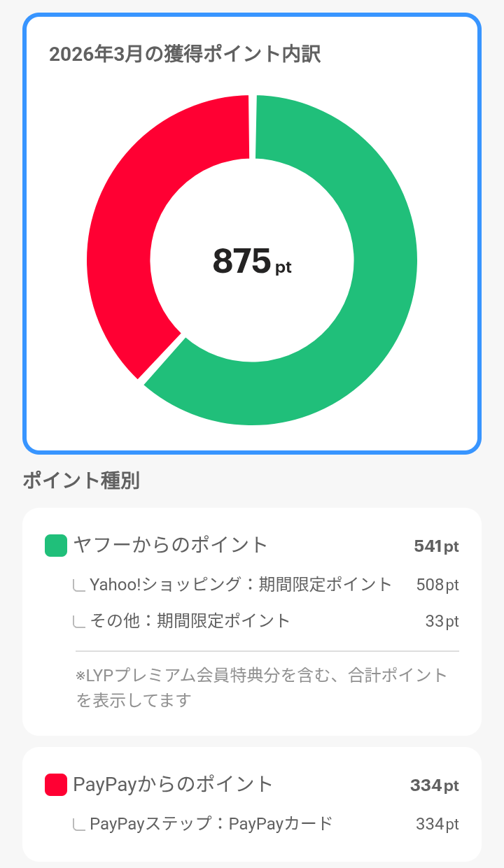Click the 2026年3月の獲得ポイント内訳 title

(185, 55)
